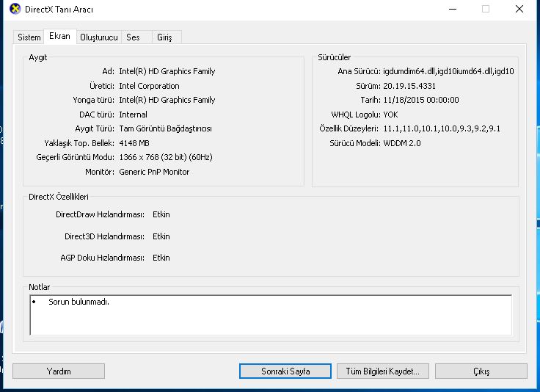540x392 pixels.
Task: Close the DirectX Tanı Aracı window
Action: (519, 9)
